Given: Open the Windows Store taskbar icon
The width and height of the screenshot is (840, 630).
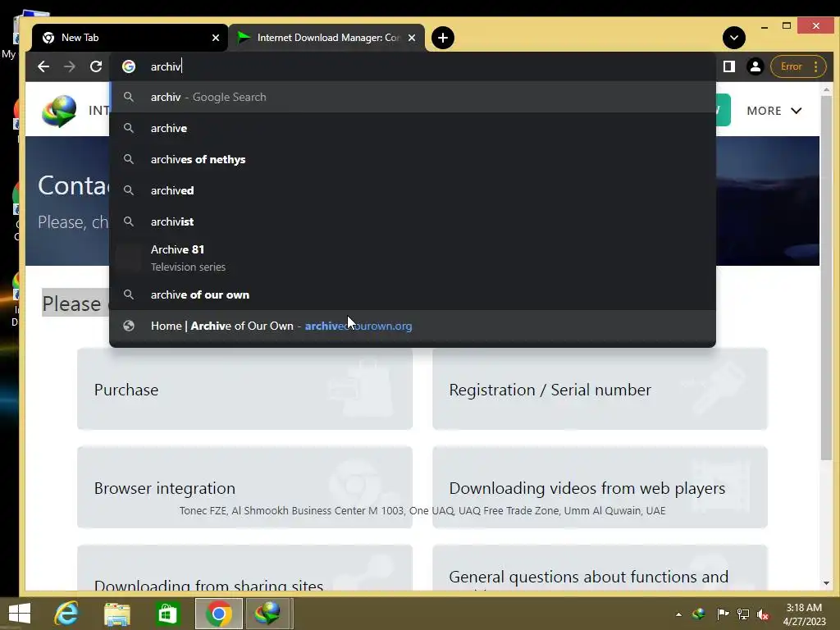Looking at the screenshot, I should pos(167,614).
